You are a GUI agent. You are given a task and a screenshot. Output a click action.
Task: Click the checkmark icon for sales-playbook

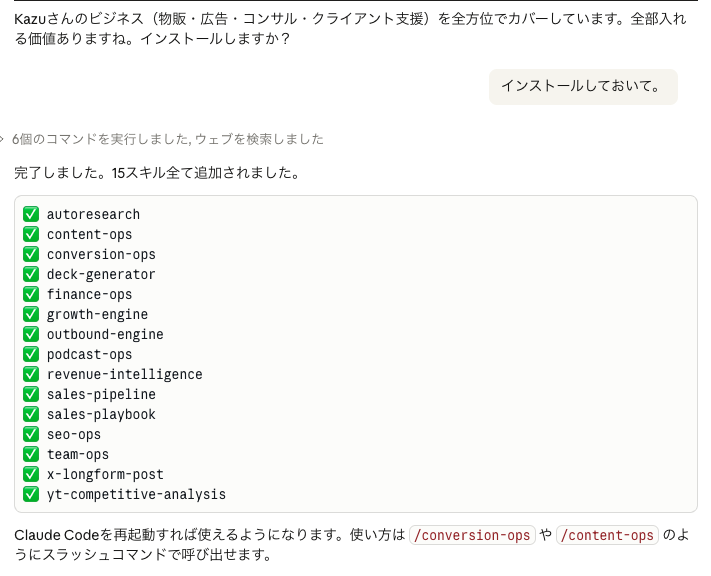click(31, 414)
